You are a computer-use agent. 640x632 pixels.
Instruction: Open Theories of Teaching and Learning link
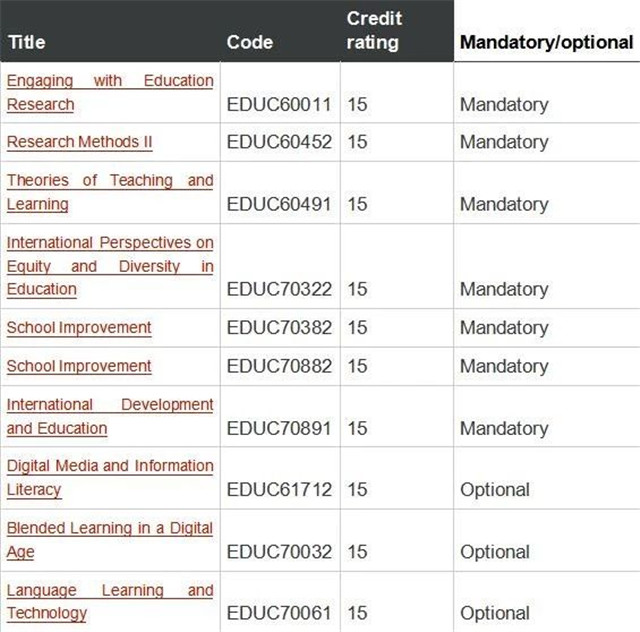(x=110, y=192)
